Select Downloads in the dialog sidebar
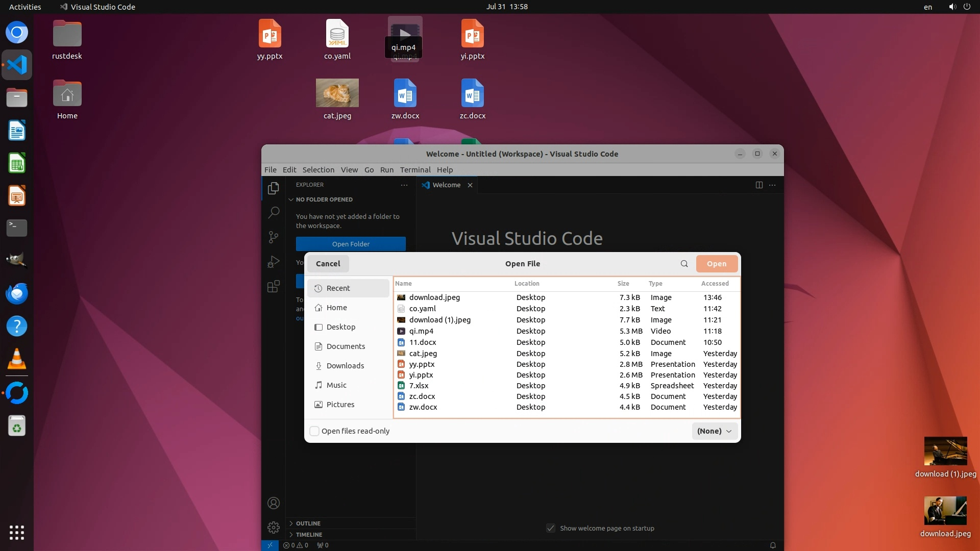Image resolution: width=980 pixels, height=551 pixels. click(345, 366)
